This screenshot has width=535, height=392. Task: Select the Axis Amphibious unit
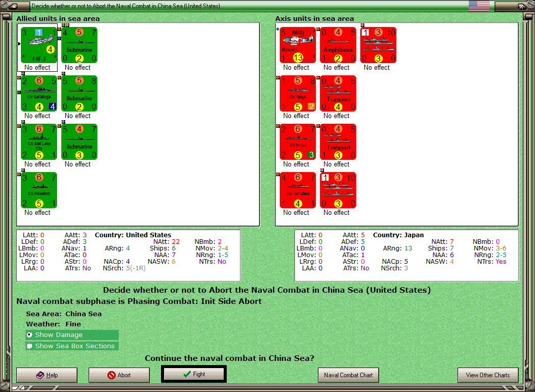click(x=338, y=45)
